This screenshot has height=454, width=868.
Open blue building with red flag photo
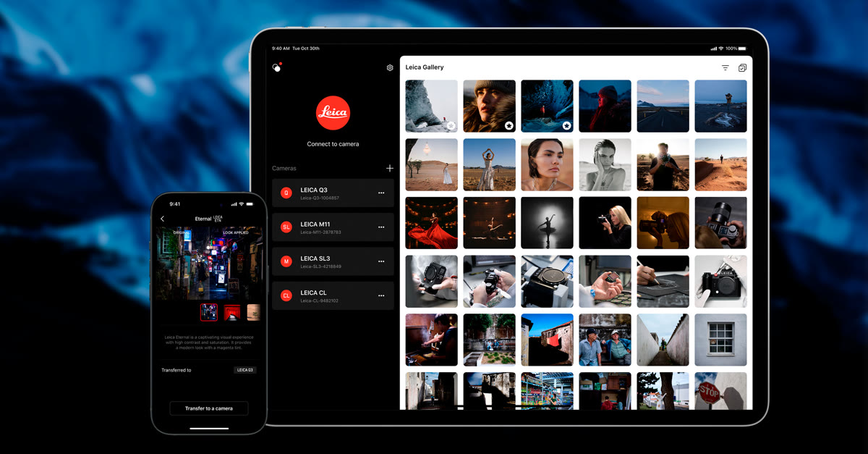pyautogui.click(x=548, y=340)
